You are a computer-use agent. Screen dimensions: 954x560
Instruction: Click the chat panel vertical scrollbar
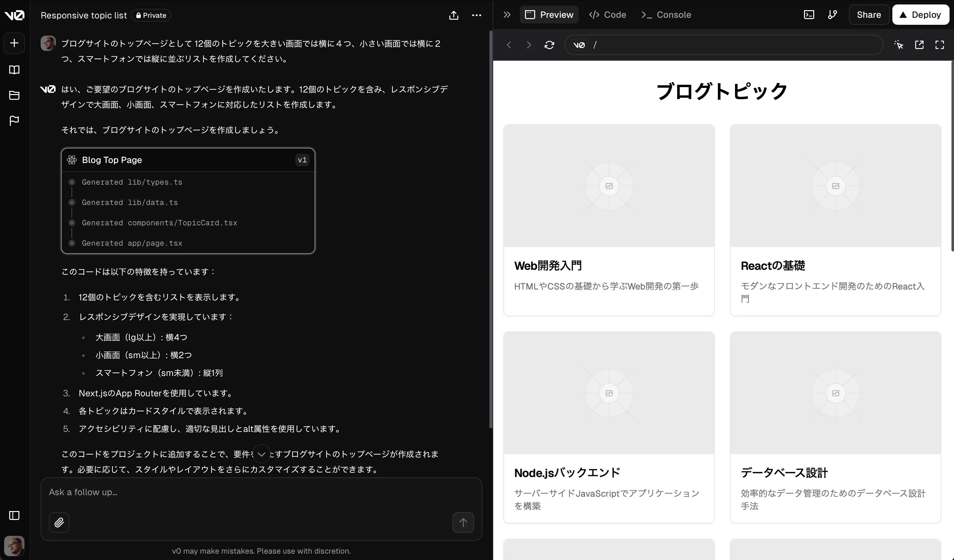491,229
